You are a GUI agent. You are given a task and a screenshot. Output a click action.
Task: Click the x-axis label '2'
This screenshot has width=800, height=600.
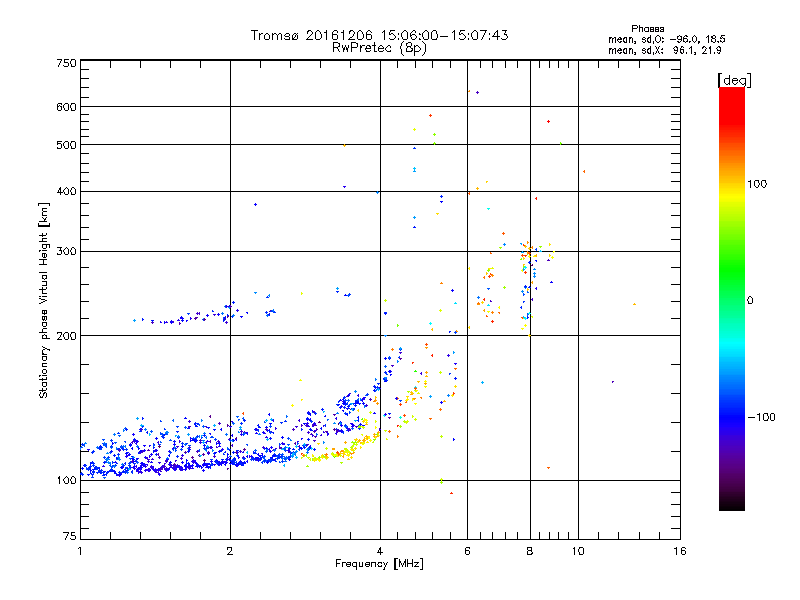point(230,551)
